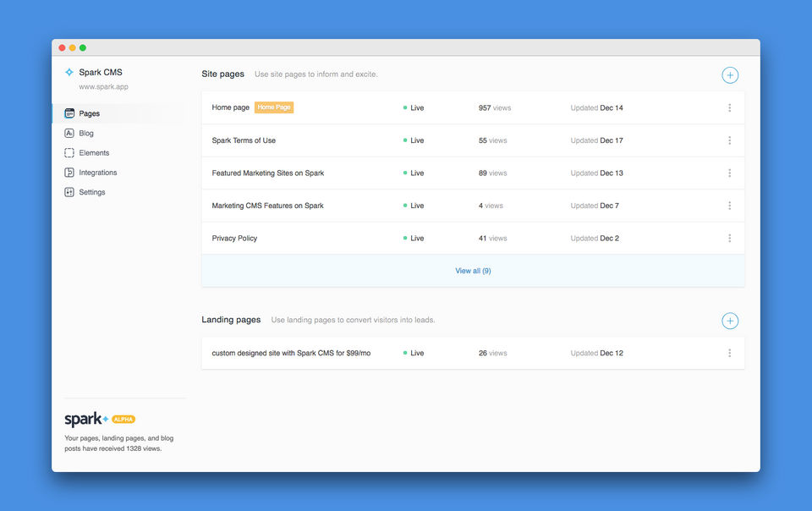Click the Pages sidebar icon
Screen dimensions: 812x511
[x=69, y=113]
